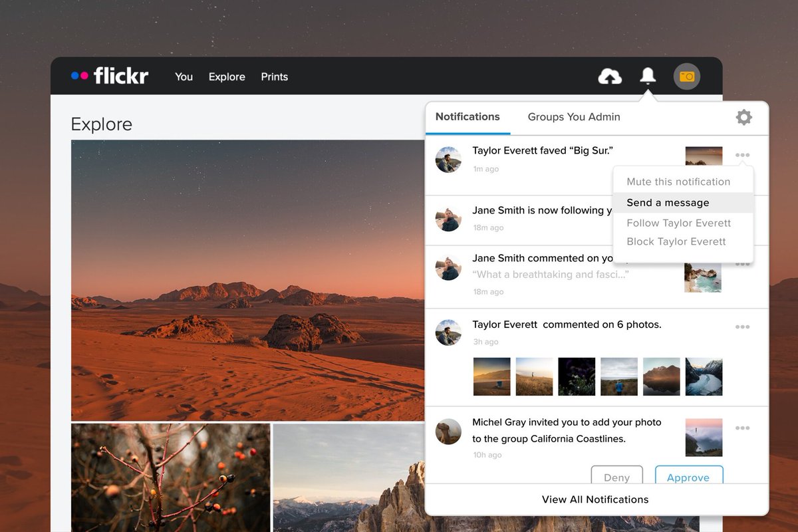Switch to the Groups You Admin tab
The image size is (798, 532).
tap(573, 117)
